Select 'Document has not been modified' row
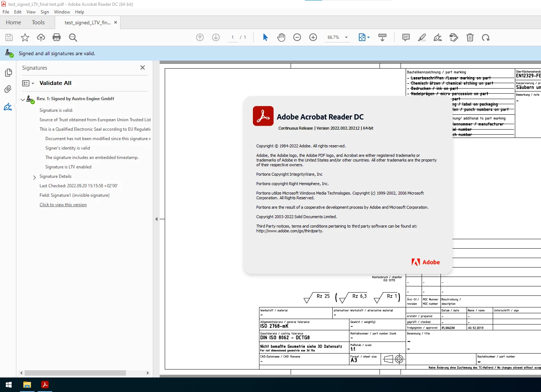Image resolution: width=541 pixels, height=392 pixels. (98, 139)
